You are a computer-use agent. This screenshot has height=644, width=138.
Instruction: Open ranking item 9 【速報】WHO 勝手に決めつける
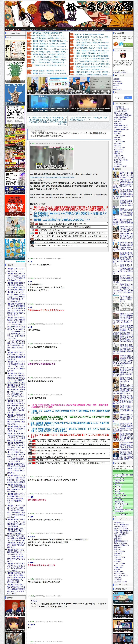(x=16, y=355)
